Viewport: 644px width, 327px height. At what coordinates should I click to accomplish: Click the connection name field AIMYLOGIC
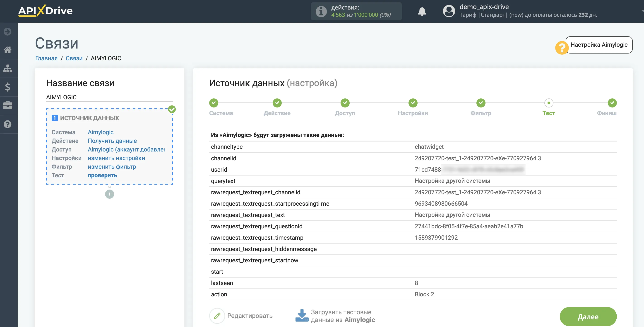click(x=110, y=97)
